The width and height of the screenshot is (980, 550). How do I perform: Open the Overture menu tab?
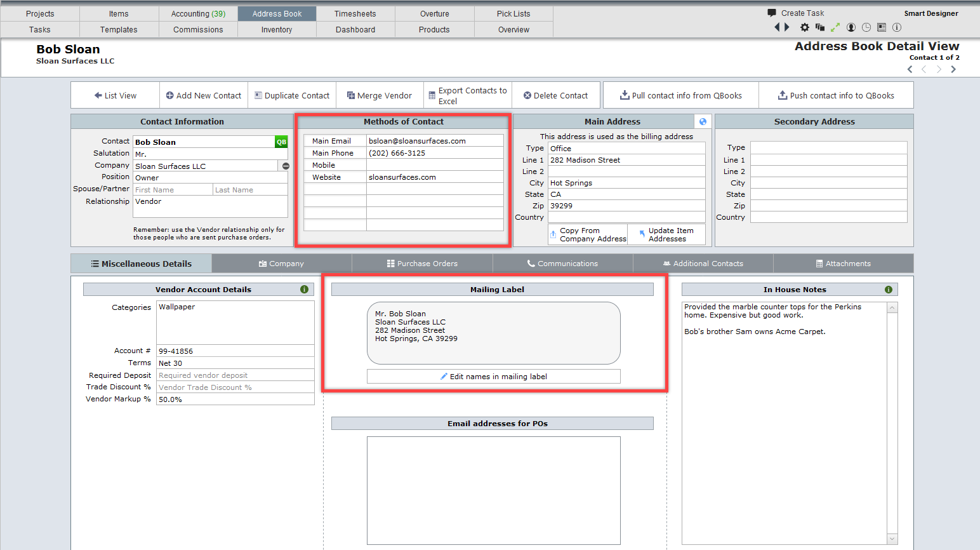click(x=435, y=13)
